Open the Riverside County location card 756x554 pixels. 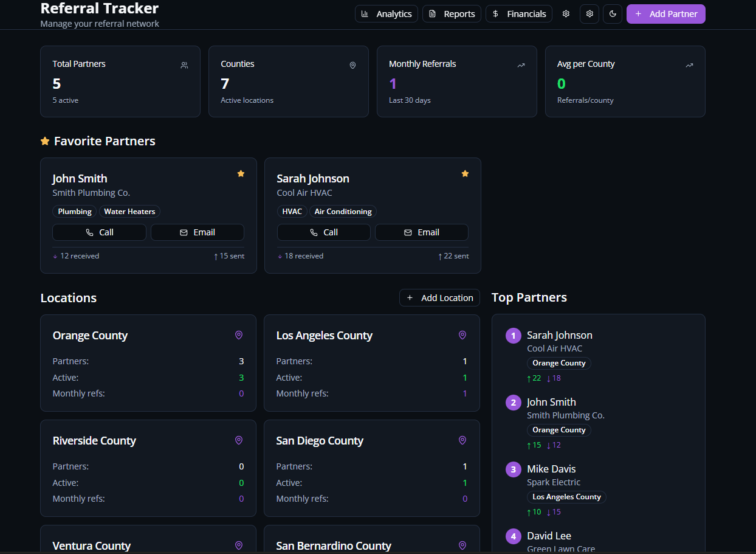click(x=148, y=467)
